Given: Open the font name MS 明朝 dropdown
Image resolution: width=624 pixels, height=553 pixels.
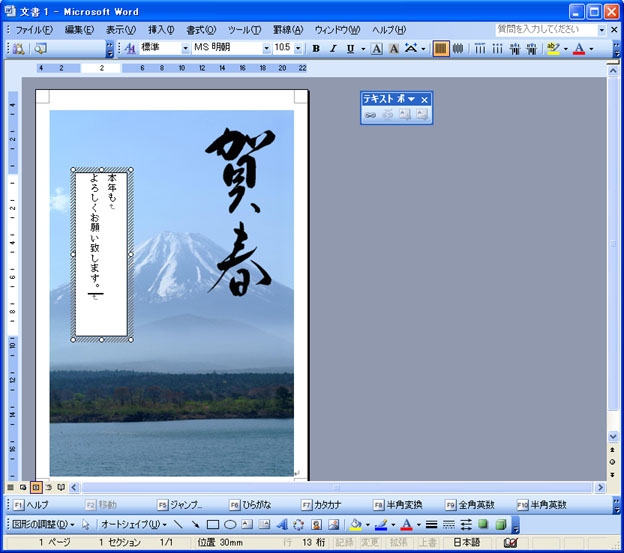Looking at the screenshot, I should pos(267,48).
